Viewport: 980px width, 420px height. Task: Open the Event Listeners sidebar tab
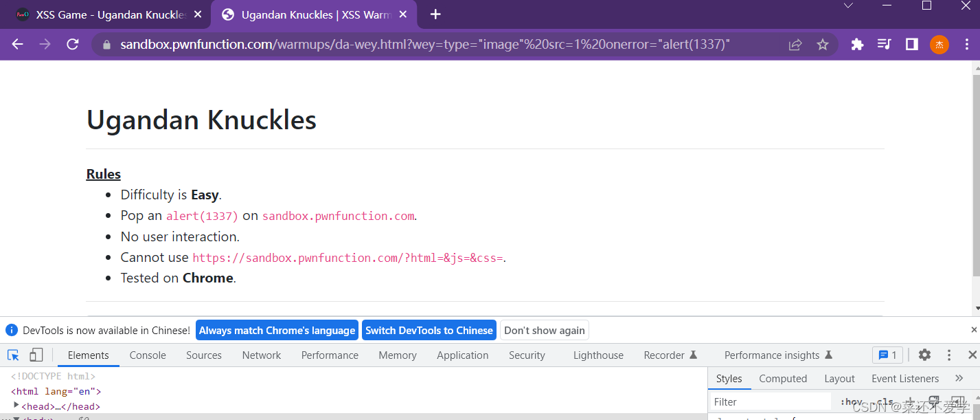pos(905,379)
